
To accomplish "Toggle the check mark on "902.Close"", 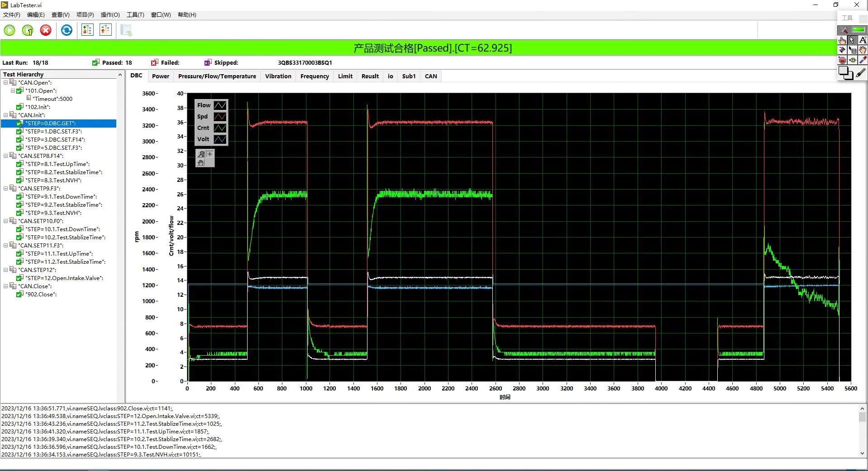I will click(x=19, y=295).
